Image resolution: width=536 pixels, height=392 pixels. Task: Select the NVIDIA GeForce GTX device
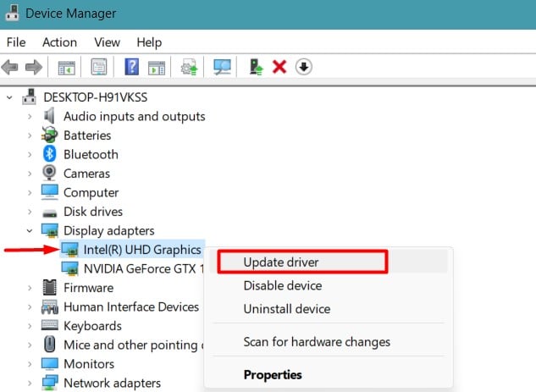pyautogui.click(x=144, y=268)
